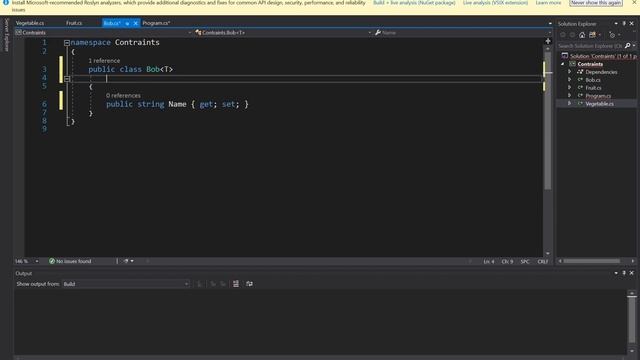Open the Vegetable.cs editor tab
This screenshot has width=640, height=360.
tap(30, 23)
